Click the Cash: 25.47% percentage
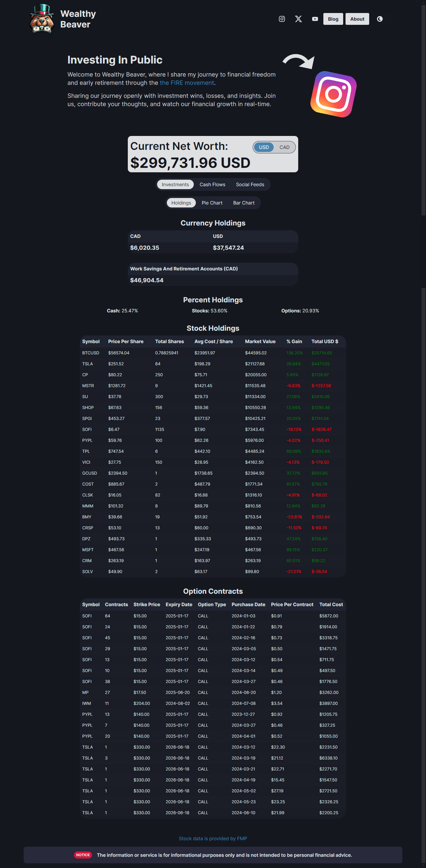The height and width of the screenshot is (868, 426). coord(122,311)
